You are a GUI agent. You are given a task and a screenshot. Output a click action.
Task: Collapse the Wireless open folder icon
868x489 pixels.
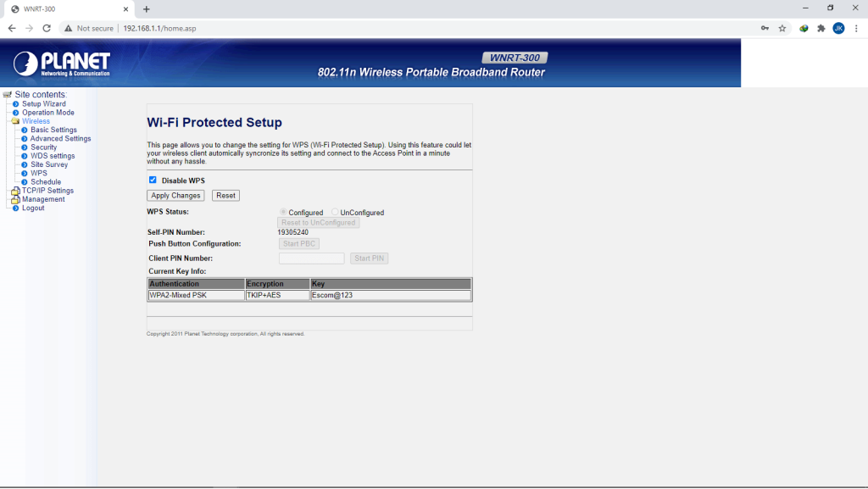point(15,121)
